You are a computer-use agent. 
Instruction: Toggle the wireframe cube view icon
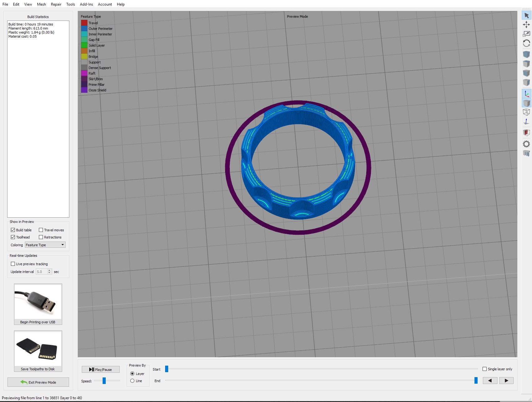point(526,112)
